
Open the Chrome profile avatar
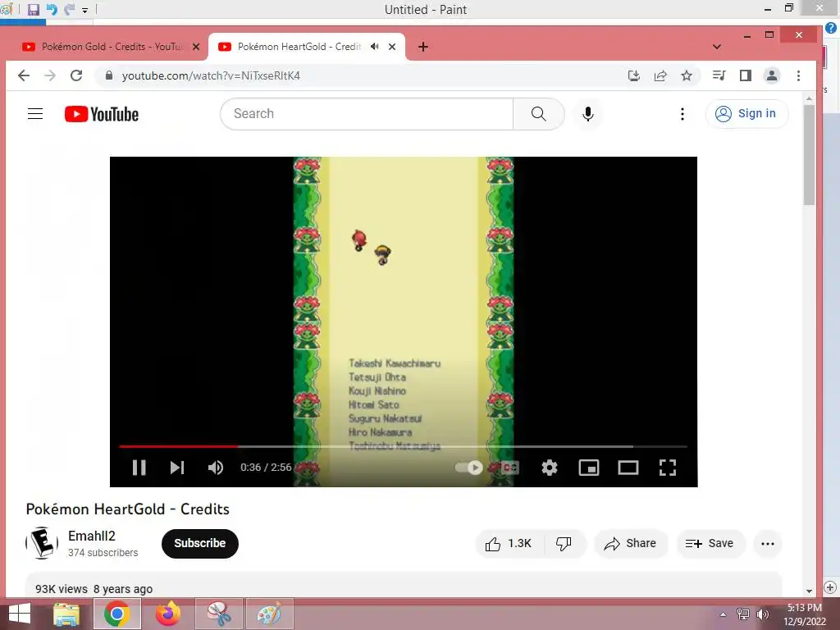[772, 75]
